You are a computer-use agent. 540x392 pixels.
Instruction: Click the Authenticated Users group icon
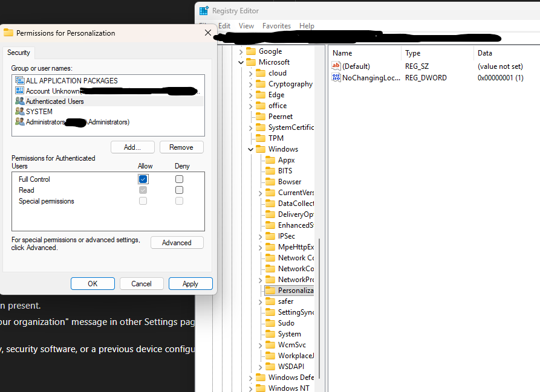click(x=19, y=101)
